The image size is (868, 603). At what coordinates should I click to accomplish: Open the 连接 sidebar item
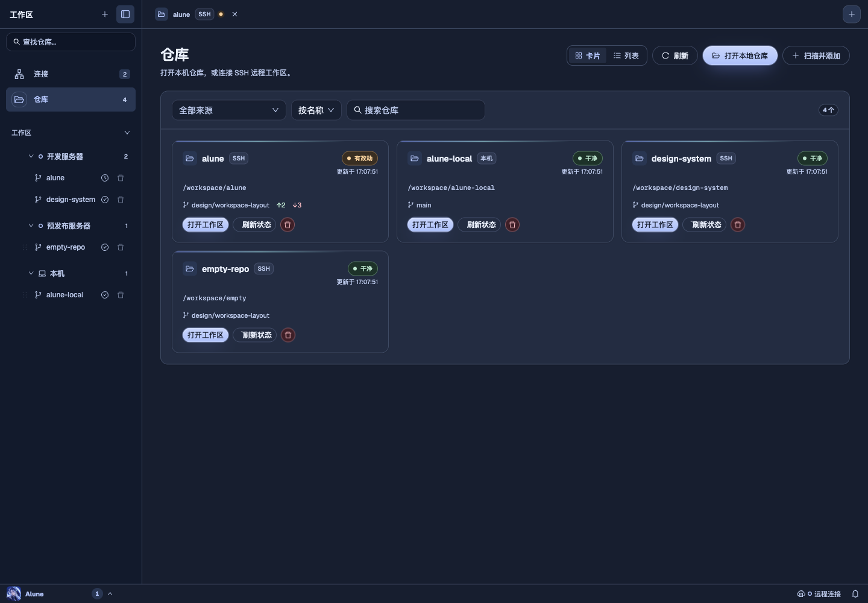pos(71,74)
